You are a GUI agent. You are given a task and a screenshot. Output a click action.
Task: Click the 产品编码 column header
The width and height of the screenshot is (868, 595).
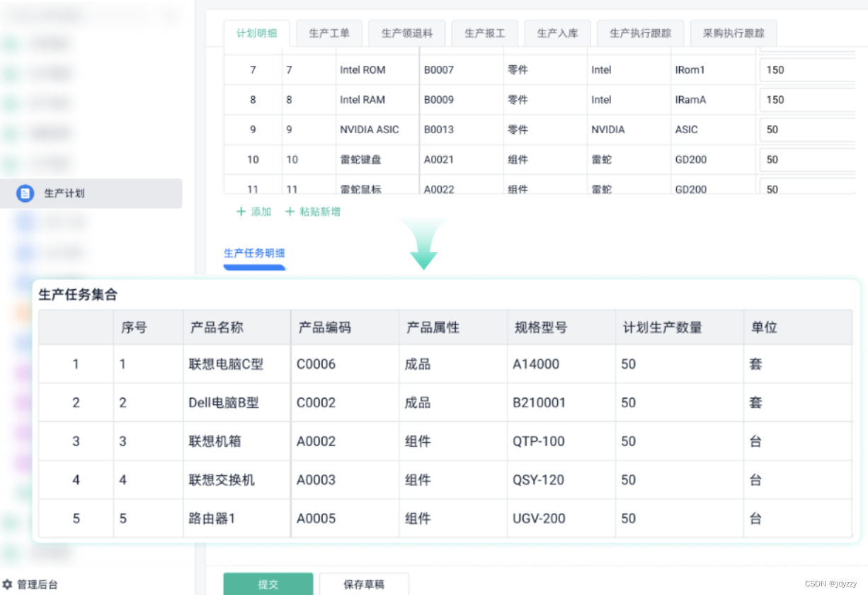(x=345, y=327)
